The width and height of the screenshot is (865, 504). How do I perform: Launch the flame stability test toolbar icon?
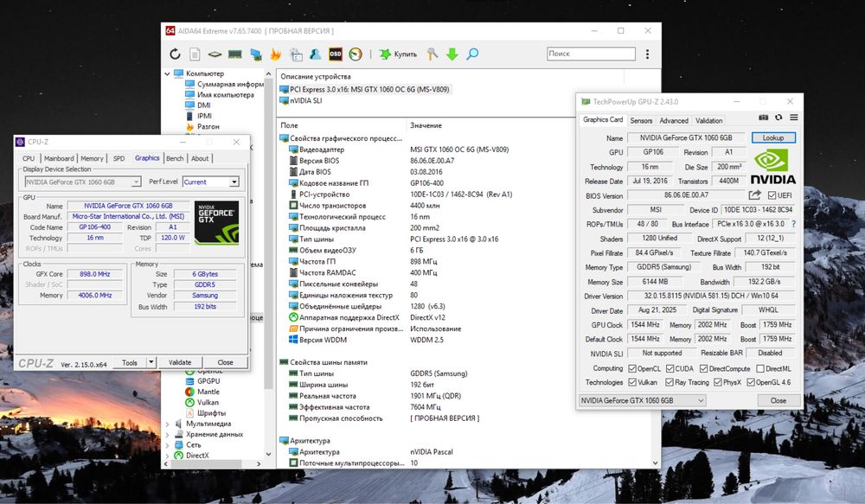(x=275, y=54)
